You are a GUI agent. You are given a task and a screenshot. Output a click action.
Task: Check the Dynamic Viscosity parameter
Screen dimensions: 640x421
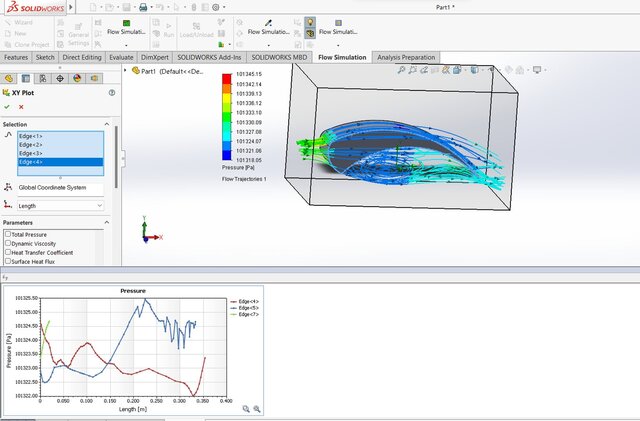pyautogui.click(x=8, y=243)
